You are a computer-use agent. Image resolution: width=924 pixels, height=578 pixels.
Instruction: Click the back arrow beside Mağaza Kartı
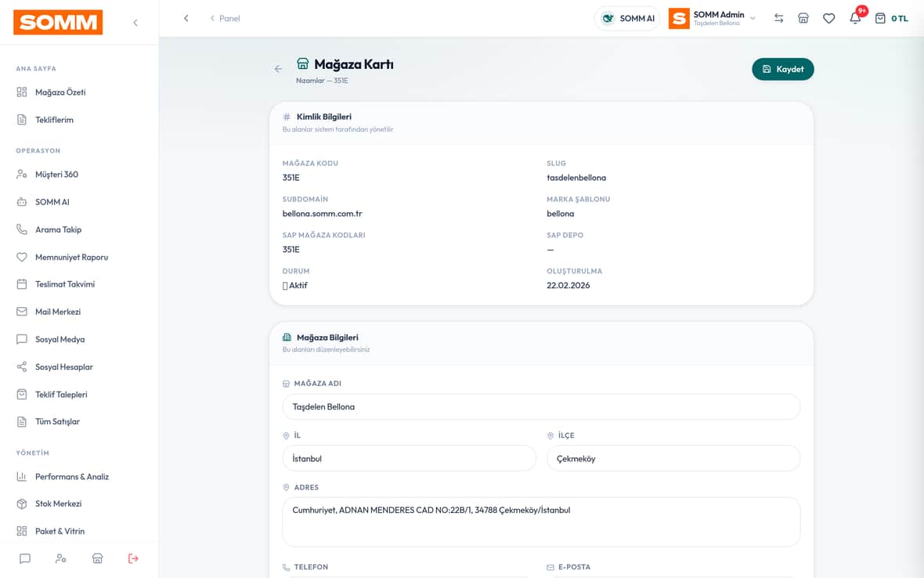coord(278,69)
